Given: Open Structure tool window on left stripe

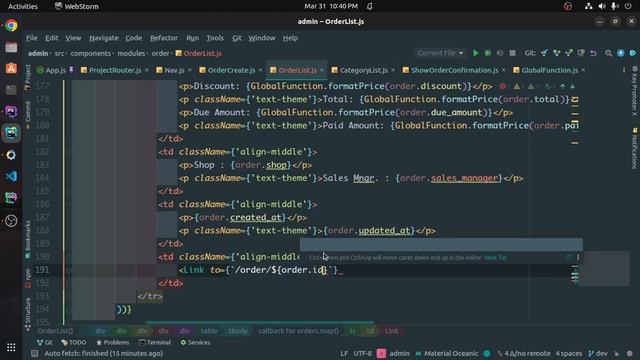Looking at the screenshot, I should tap(28, 313).
